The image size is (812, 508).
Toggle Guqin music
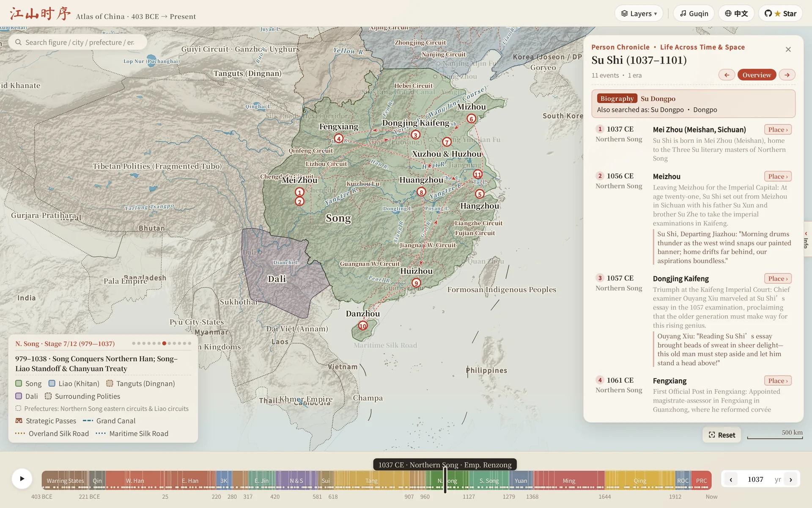click(x=694, y=14)
